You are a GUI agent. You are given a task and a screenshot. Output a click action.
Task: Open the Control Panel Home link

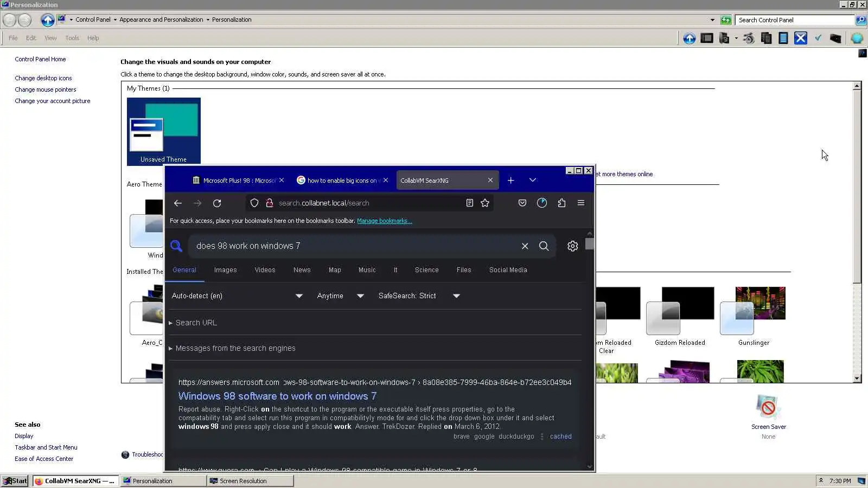[x=40, y=59]
